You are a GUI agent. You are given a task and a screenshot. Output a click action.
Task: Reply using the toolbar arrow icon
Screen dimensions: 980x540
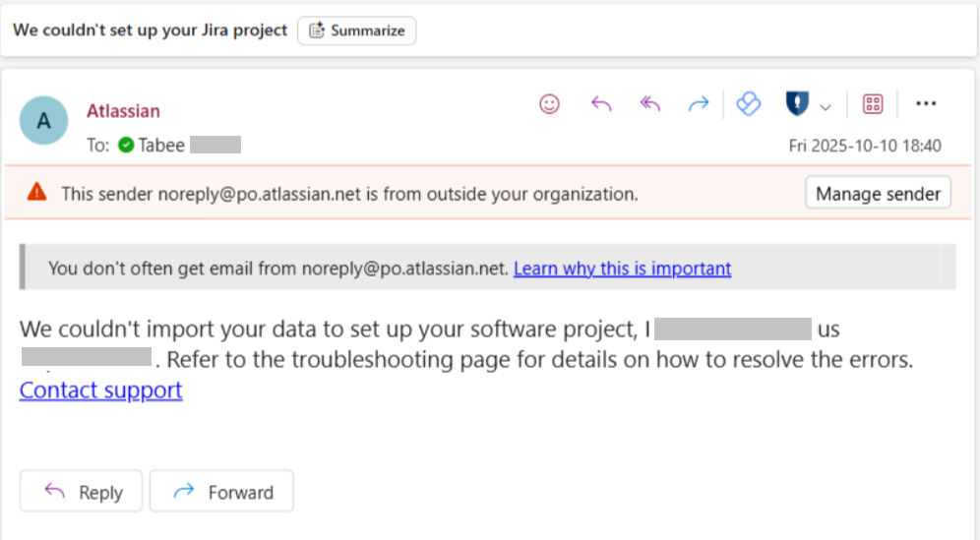pyautogui.click(x=601, y=103)
